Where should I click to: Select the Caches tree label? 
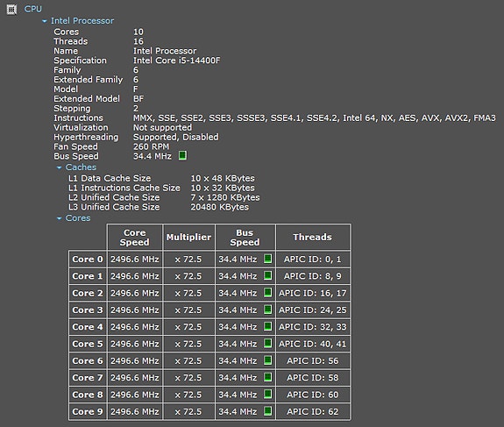point(81,167)
